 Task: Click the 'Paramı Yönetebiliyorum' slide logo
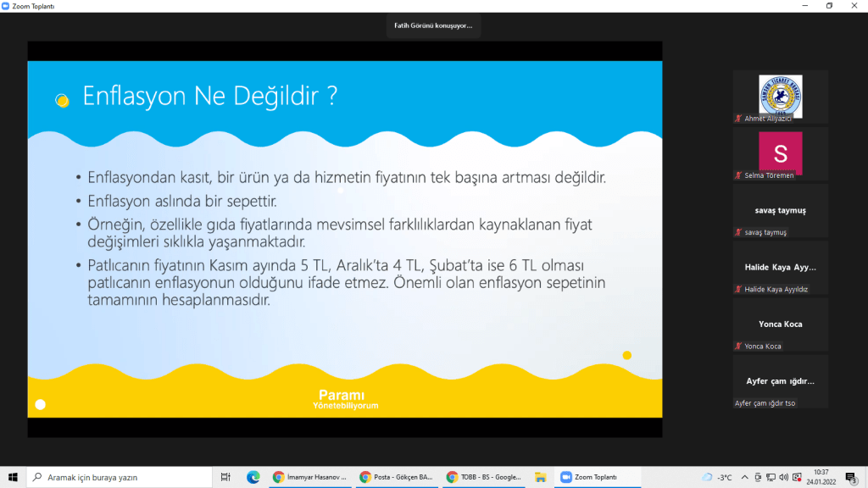click(x=346, y=400)
